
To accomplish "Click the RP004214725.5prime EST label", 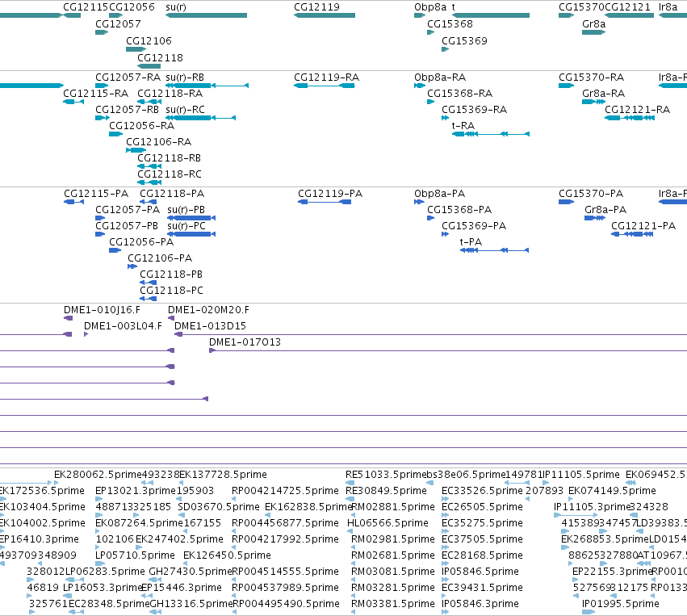I will [x=285, y=491].
